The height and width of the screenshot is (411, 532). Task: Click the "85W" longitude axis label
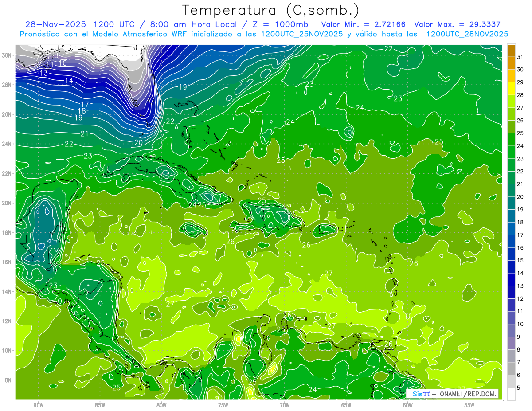[x=100, y=405]
